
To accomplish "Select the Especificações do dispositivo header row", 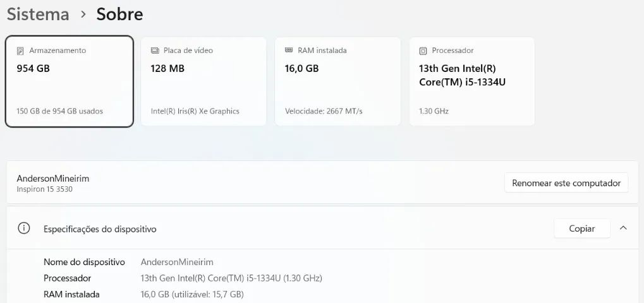I will (x=322, y=229).
